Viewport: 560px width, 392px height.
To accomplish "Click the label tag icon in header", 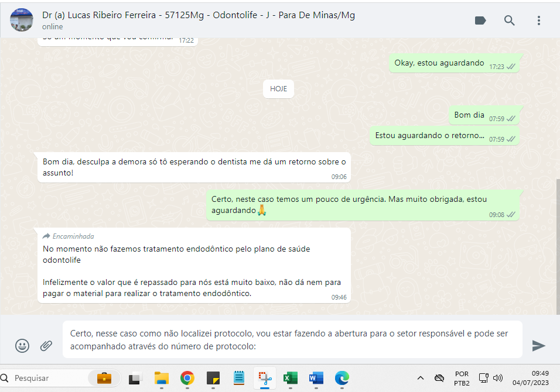I will click(x=480, y=20).
